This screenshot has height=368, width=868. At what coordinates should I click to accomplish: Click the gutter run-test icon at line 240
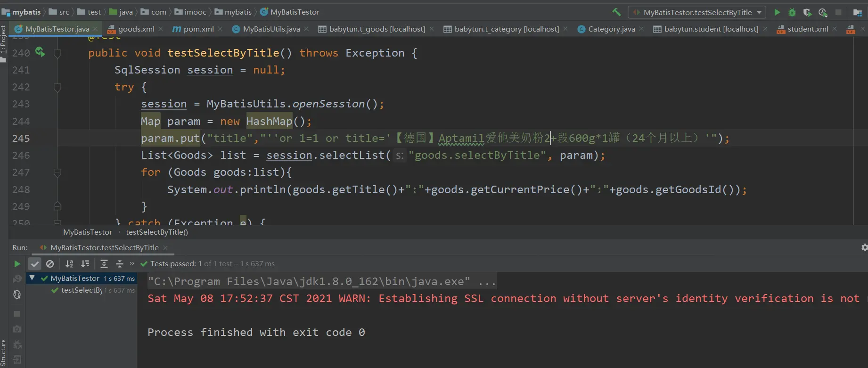click(x=40, y=52)
